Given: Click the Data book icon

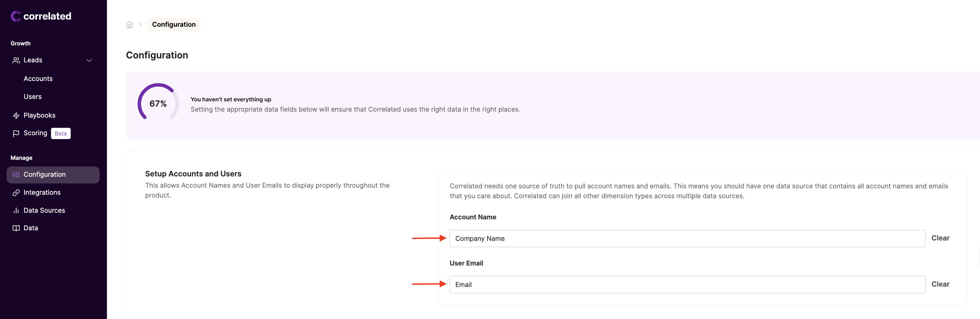Looking at the screenshot, I should (x=16, y=228).
